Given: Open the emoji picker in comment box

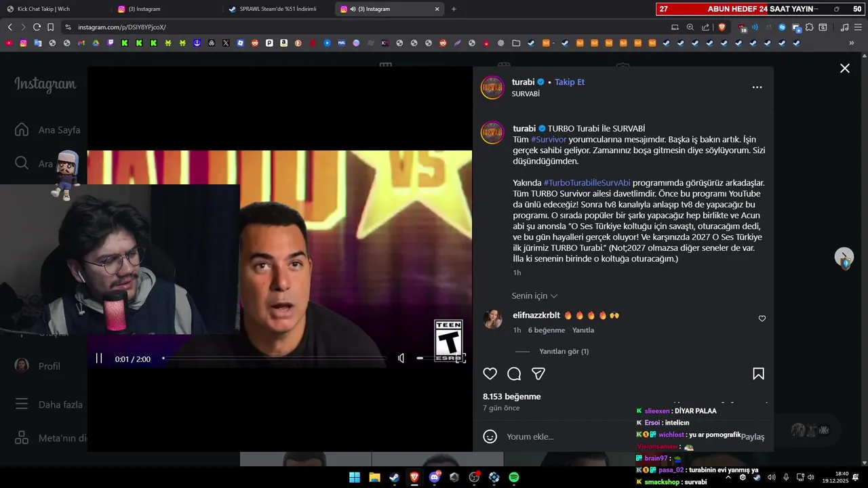Looking at the screenshot, I should click(x=490, y=436).
